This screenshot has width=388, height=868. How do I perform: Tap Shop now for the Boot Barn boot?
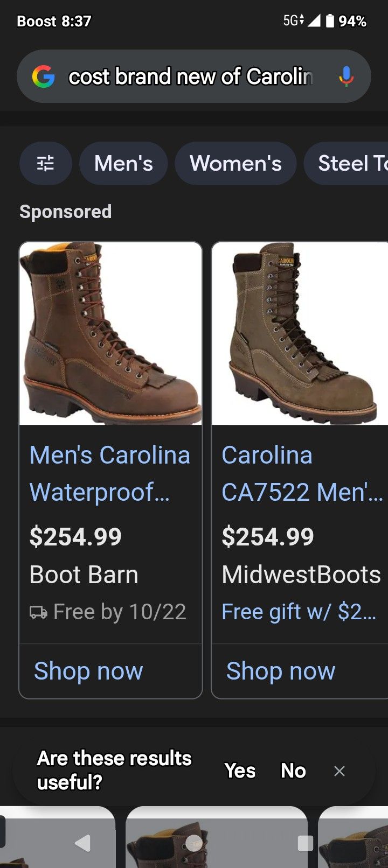(x=87, y=671)
